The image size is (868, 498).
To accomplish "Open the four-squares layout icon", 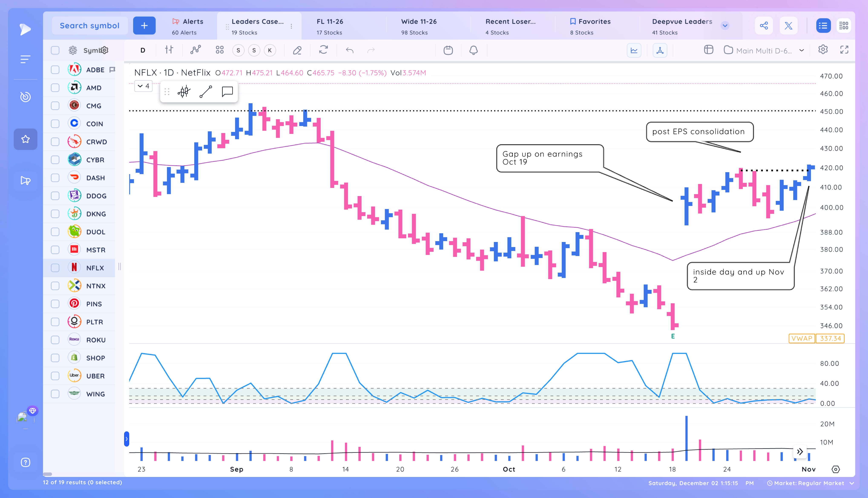I will point(220,50).
